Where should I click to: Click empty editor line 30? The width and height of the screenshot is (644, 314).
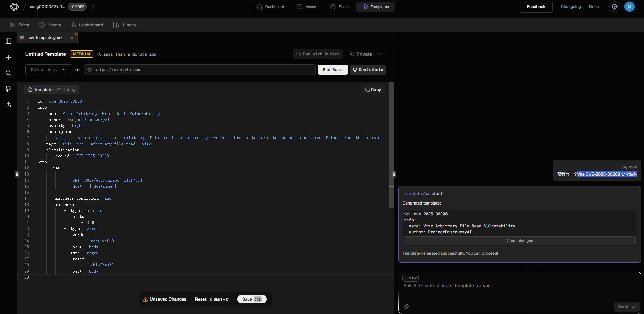point(205,277)
